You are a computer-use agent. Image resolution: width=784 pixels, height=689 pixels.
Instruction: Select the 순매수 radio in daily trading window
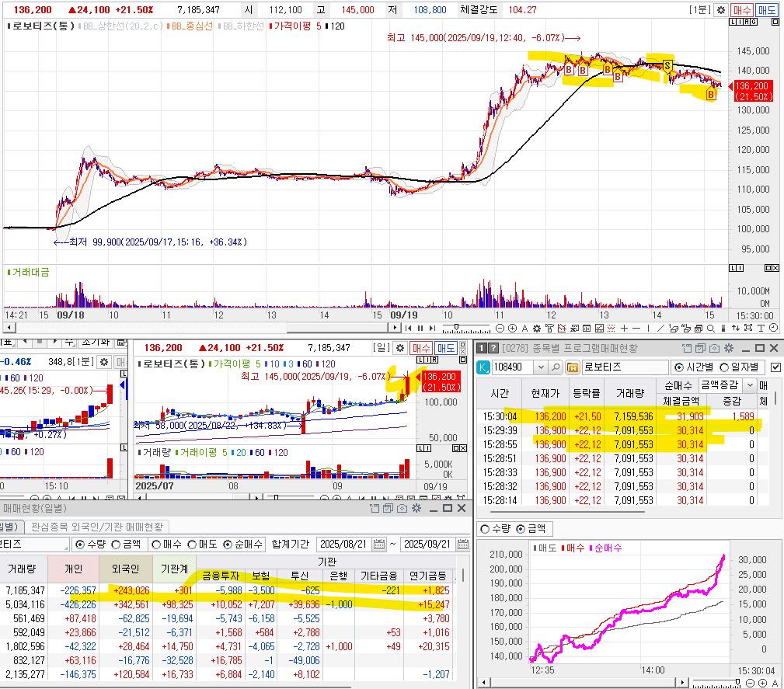click(228, 545)
